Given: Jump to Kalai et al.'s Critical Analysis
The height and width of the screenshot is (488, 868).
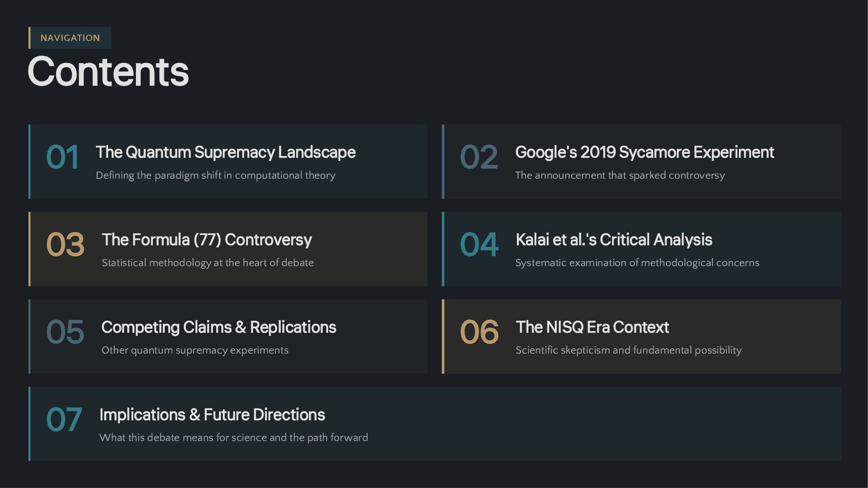Looking at the screenshot, I should pos(613,240).
